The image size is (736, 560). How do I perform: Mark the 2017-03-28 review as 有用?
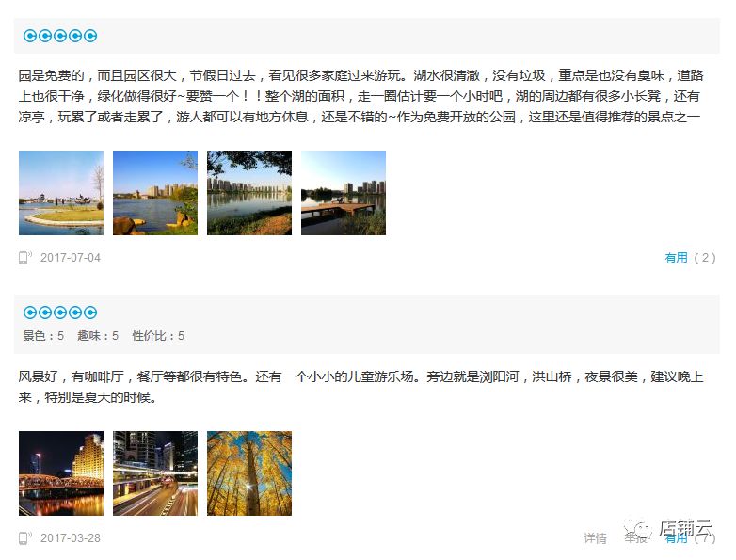tap(676, 538)
